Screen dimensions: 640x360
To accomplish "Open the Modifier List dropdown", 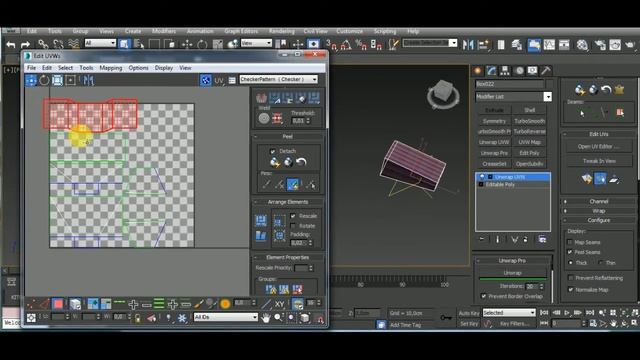I will tap(513, 97).
